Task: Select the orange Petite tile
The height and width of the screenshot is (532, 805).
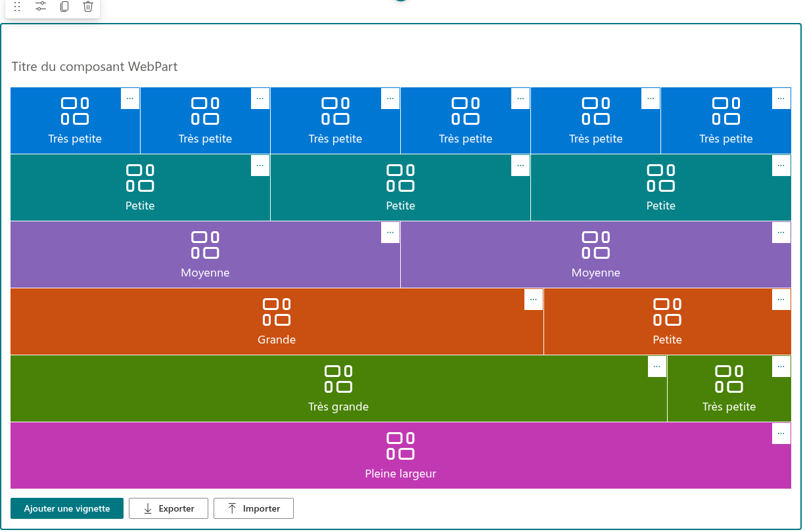Action: [668, 322]
